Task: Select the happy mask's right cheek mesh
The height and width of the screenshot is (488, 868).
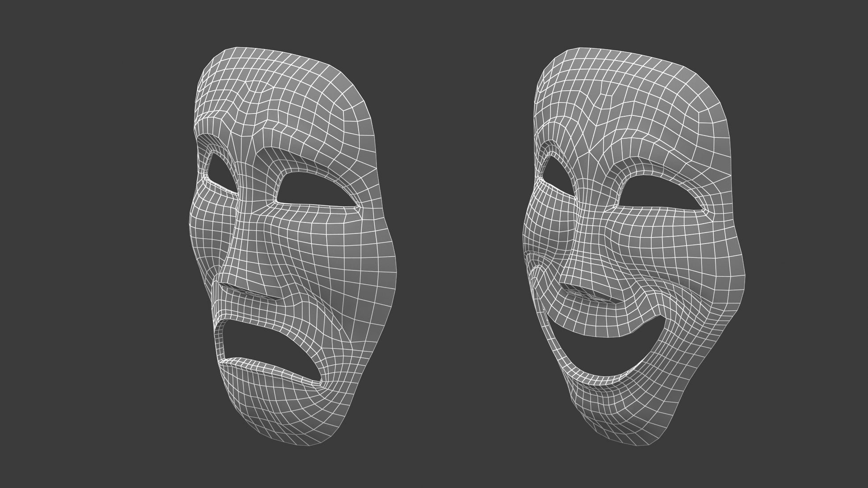Action: [x=696, y=263]
